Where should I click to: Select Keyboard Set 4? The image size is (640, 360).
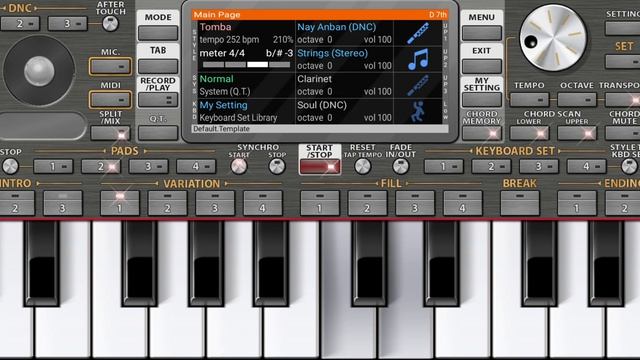(587, 167)
